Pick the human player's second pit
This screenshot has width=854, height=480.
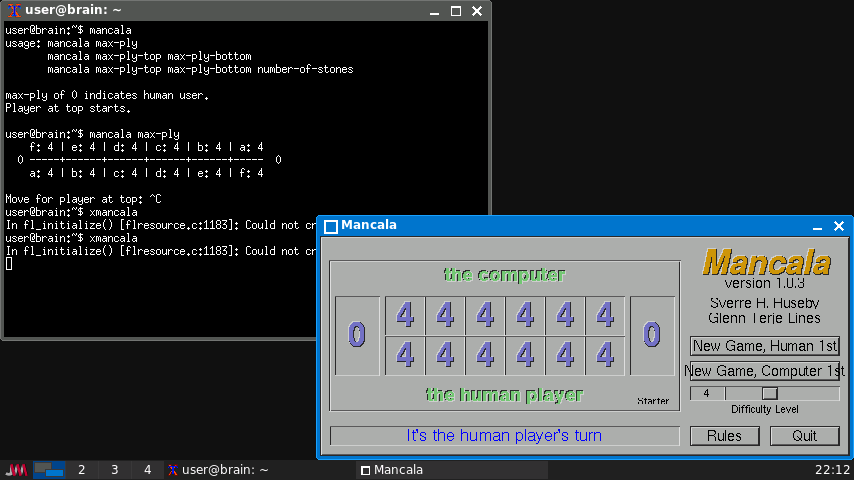click(x=445, y=356)
